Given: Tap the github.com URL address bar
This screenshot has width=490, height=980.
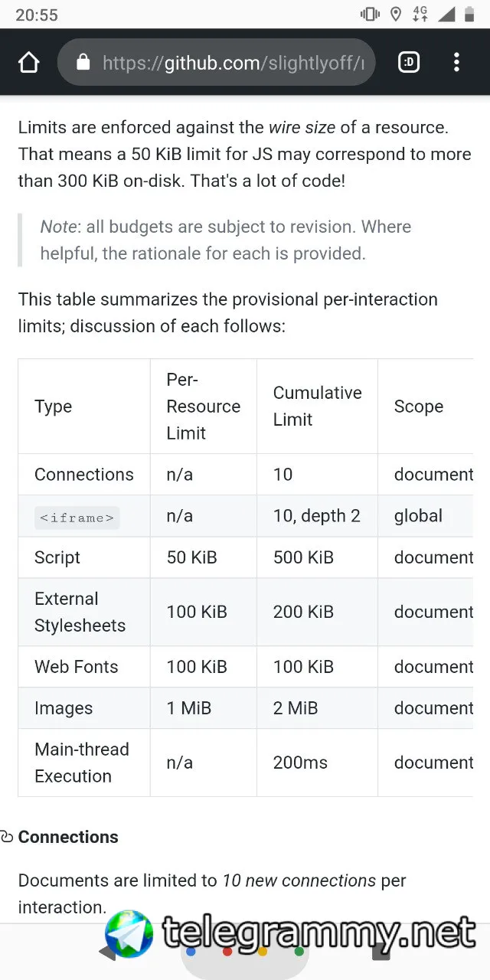Looking at the screenshot, I should [x=217, y=62].
